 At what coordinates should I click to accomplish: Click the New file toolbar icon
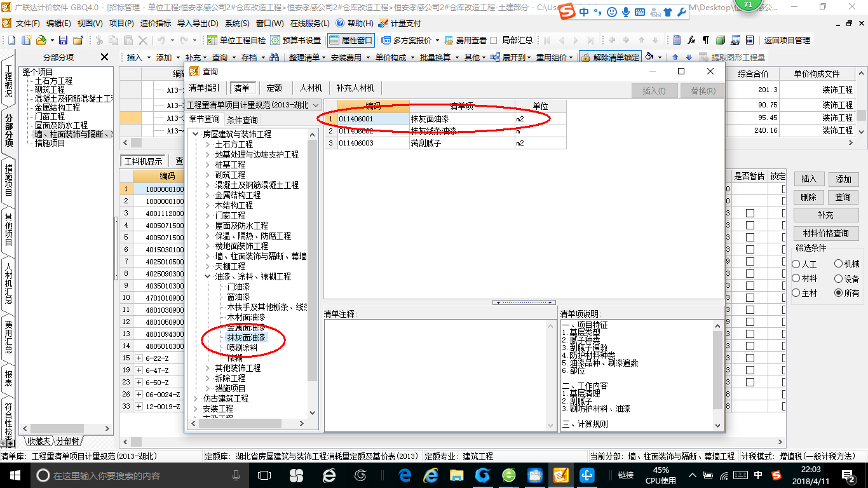pyautogui.click(x=11, y=40)
